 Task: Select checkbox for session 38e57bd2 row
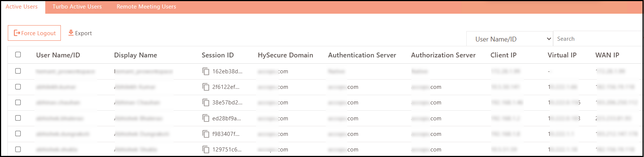(x=18, y=103)
